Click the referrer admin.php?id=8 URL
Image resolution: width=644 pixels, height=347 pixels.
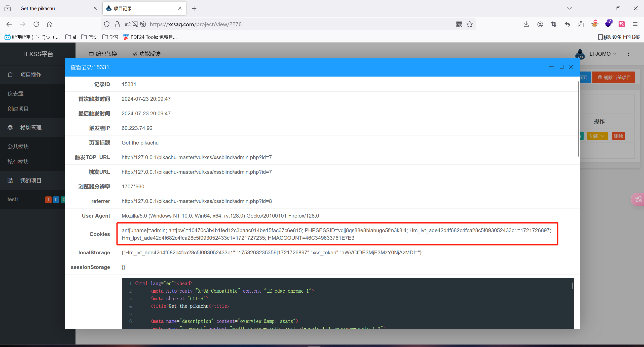(x=197, y=201)
